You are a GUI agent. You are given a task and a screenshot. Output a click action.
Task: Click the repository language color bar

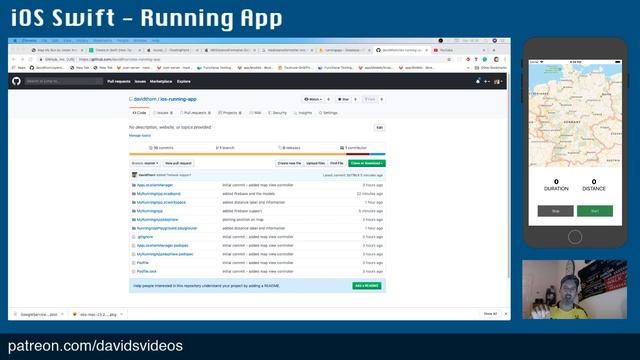(x=257, y=154)
